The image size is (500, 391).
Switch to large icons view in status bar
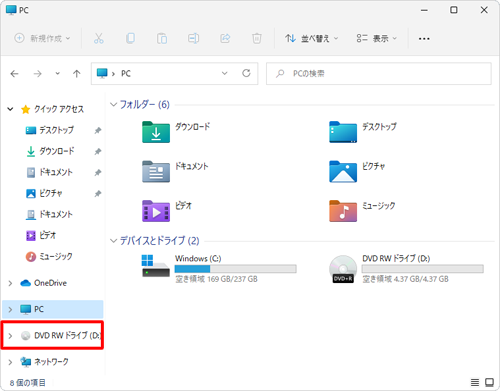click(x=489, y=382)
